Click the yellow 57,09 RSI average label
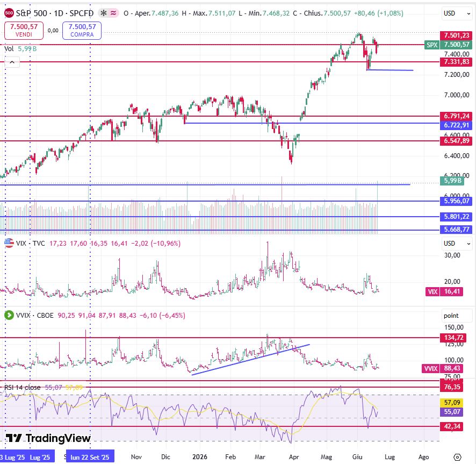This screenshot has height=464, width=476. (452, 403)
